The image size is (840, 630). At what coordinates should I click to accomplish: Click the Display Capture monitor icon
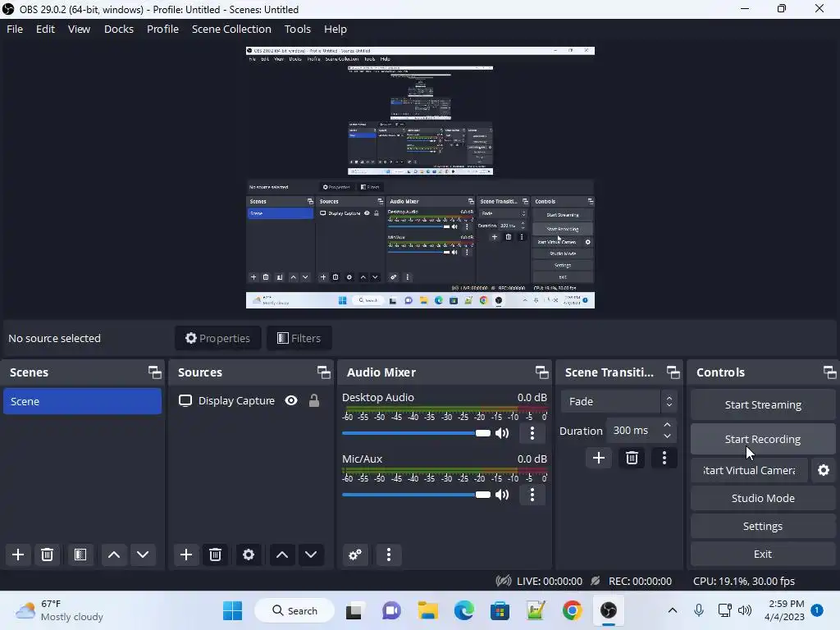[x=185, y=400]
